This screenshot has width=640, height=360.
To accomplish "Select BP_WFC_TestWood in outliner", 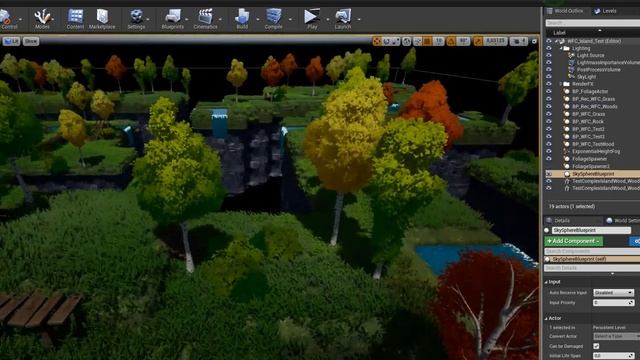I will tap(593, 144).
